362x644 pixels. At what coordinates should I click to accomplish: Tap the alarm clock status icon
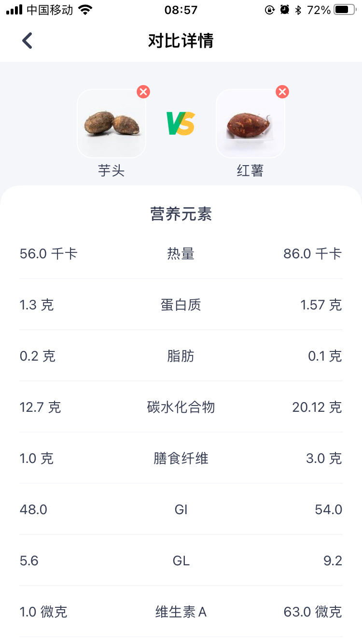tap(285, 10)
